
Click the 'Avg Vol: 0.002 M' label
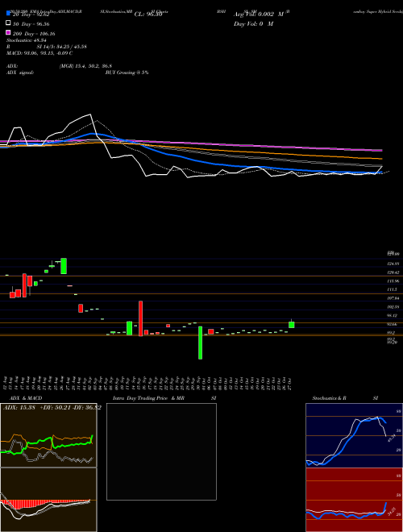[259, 15]
